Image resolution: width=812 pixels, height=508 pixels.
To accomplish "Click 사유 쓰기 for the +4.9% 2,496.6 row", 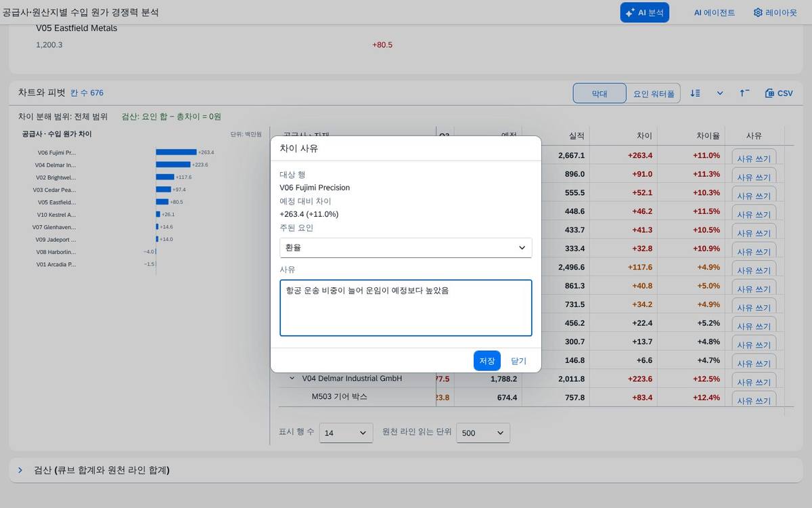I will [x=754, y=270].
